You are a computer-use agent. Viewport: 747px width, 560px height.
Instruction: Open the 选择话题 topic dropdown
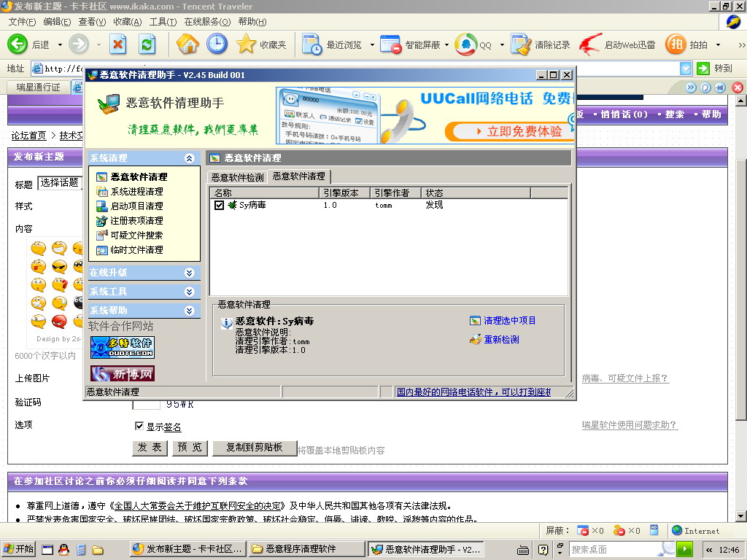(60, 182)
